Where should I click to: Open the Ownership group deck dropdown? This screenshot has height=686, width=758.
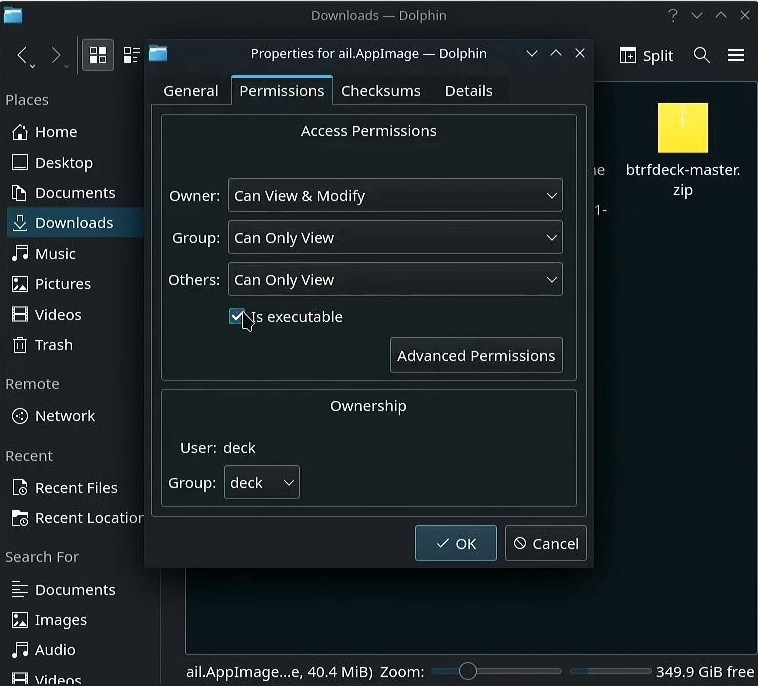262,482
